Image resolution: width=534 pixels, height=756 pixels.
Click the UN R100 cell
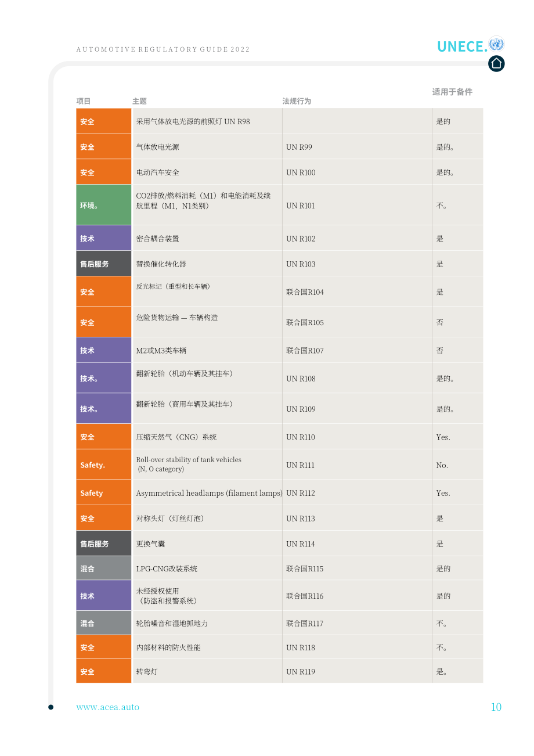coord(357,172)
